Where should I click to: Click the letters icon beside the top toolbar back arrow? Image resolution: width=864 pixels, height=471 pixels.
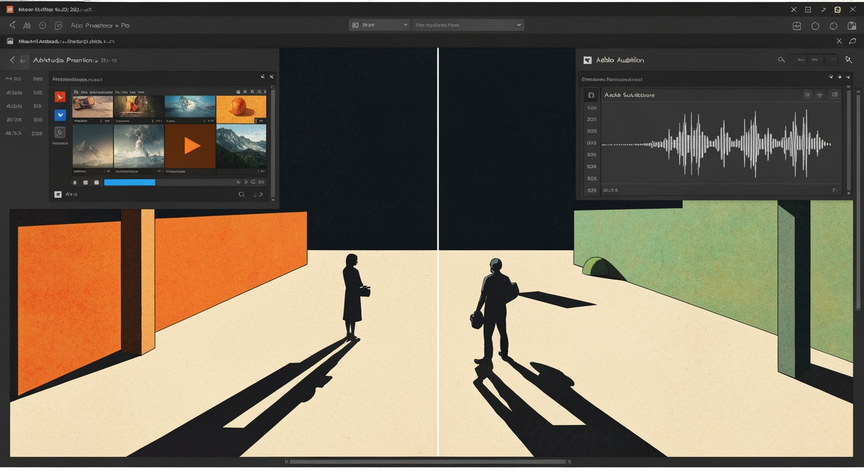click(x=27, y=25)
